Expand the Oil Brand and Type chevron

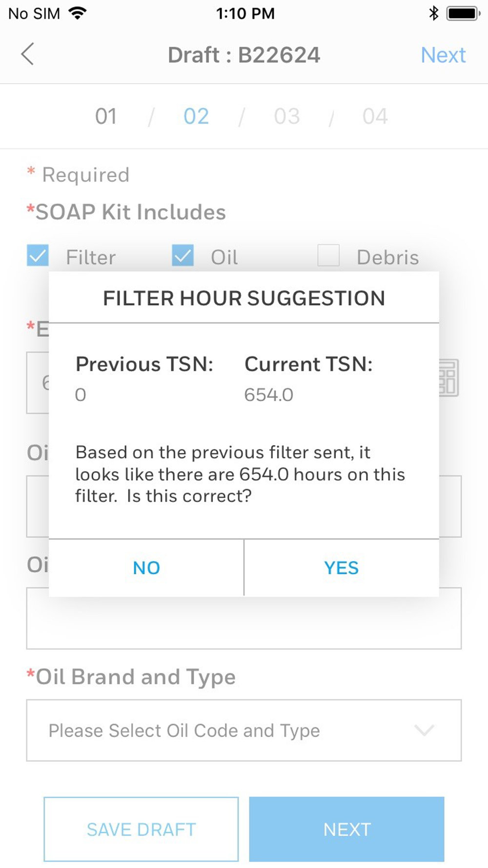tap(424, 730)
